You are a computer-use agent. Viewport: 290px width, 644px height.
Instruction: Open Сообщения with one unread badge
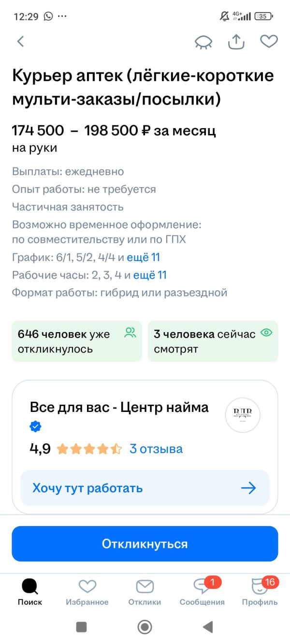202,593
